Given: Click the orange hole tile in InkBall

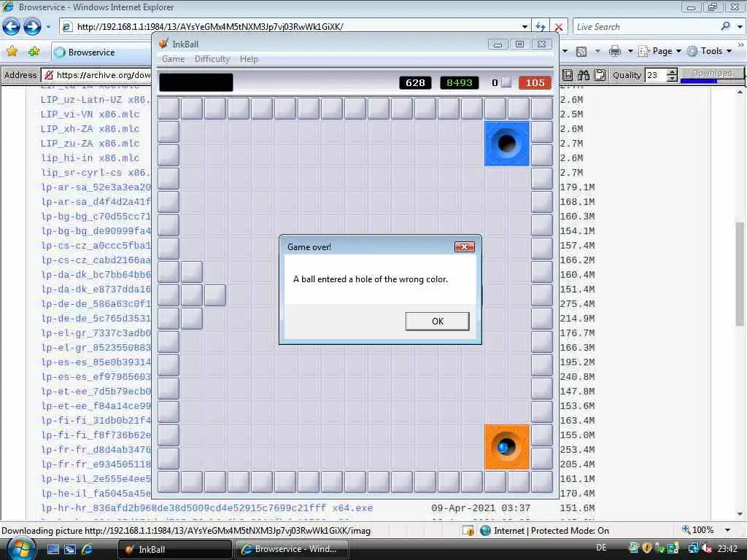Looking at the screenshot, I should 507,447.
